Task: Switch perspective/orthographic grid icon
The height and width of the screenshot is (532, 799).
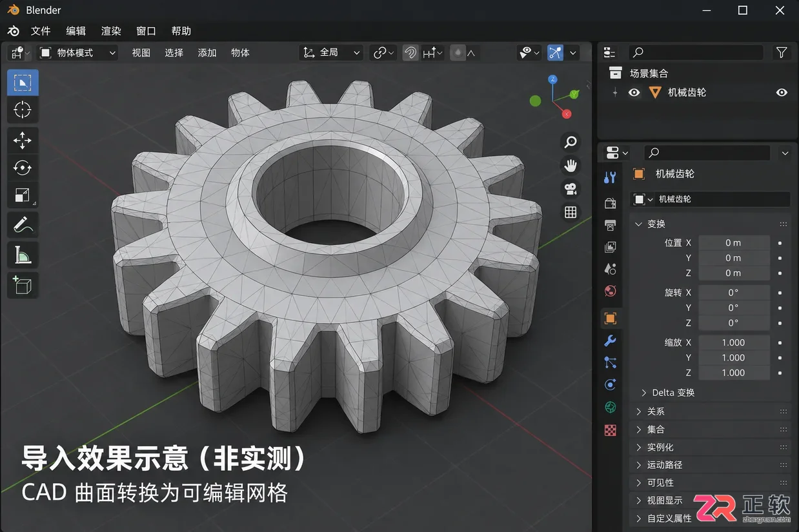Action: (x=571, y=212)
